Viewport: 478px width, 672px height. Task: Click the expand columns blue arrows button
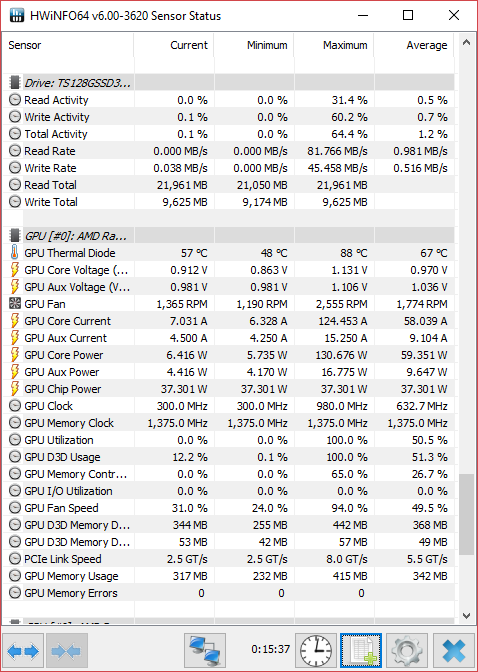(23, 651)
